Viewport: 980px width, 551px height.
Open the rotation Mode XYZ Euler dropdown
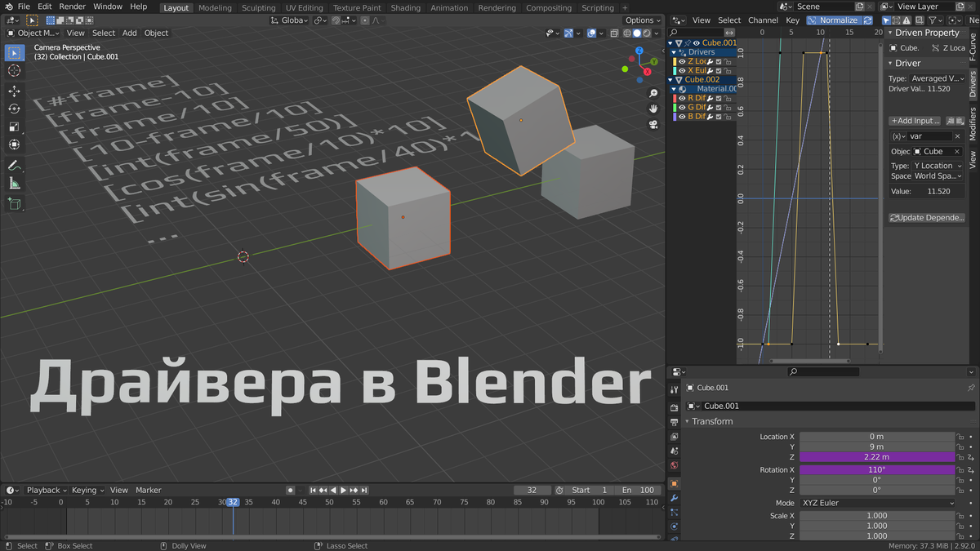click(x=878, y=503)
